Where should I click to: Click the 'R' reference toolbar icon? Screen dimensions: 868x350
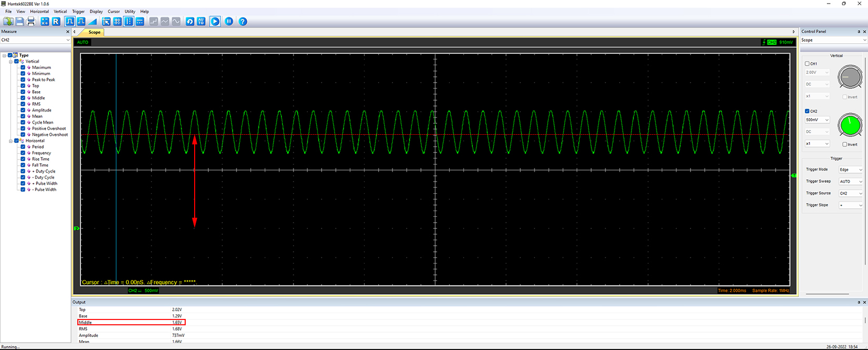pos(56,22)
